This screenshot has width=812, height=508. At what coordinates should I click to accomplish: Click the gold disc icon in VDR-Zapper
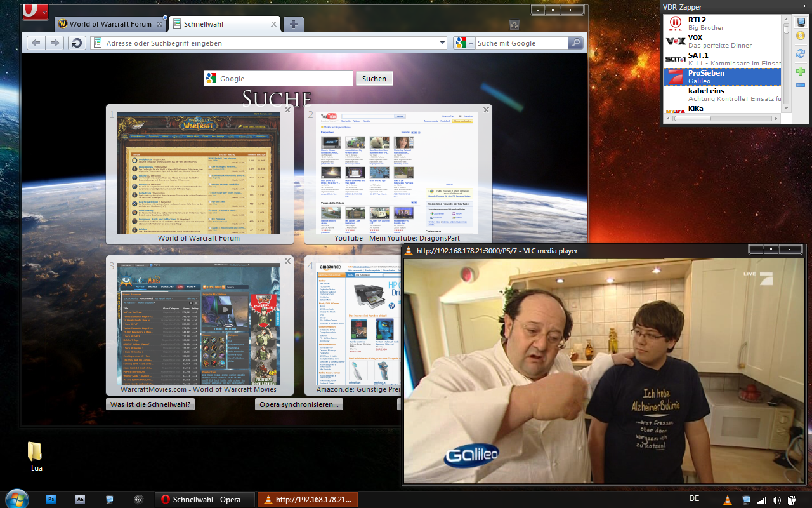(801, 36)
